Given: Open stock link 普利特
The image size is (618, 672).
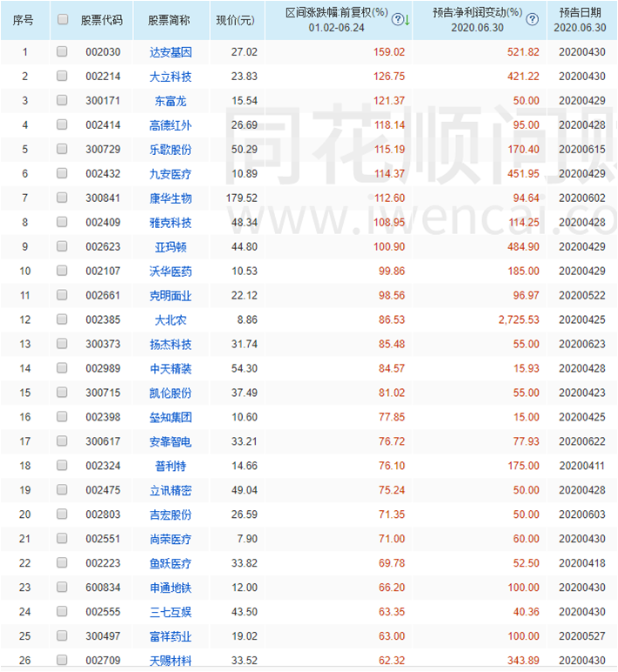Looking at the screenshot, I should pyautogui.click(x=171, y=466).
